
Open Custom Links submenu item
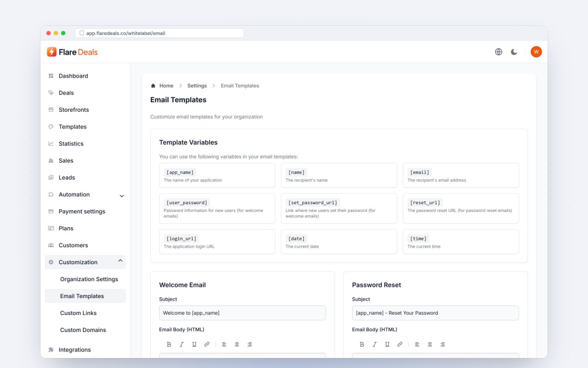pyautogui.click(x=85, y=313)
